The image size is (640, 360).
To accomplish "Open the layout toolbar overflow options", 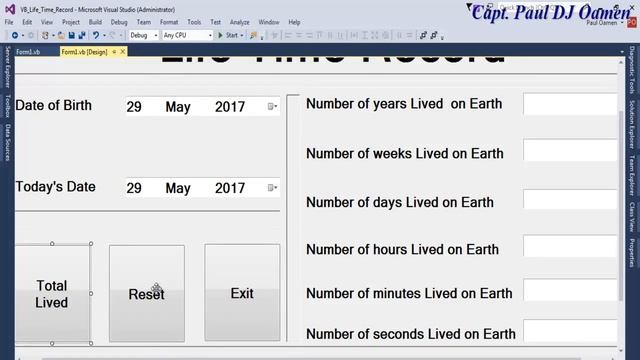I will [442, 38].
